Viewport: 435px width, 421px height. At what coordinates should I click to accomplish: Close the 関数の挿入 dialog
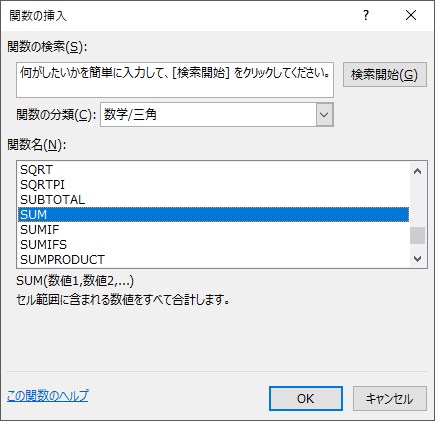[411, 15]
